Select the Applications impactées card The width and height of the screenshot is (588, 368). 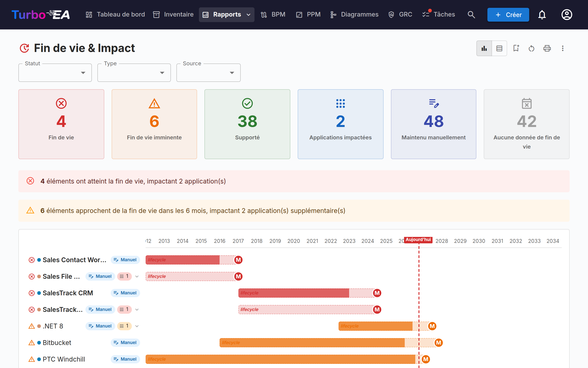(x=340, y=124)
